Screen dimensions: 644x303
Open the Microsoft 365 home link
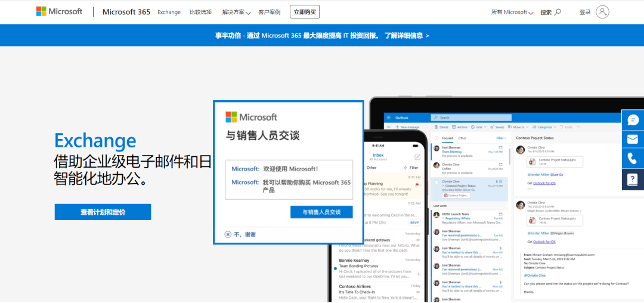(126, 12)
